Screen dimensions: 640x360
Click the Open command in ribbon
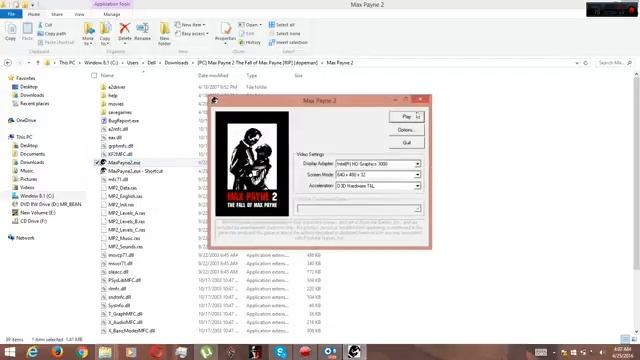point(250,25)
